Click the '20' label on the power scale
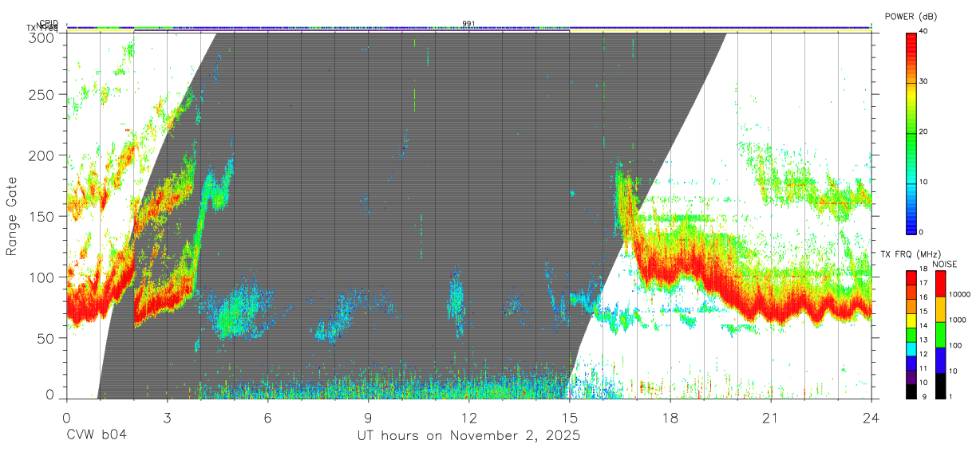 point(924,132)
